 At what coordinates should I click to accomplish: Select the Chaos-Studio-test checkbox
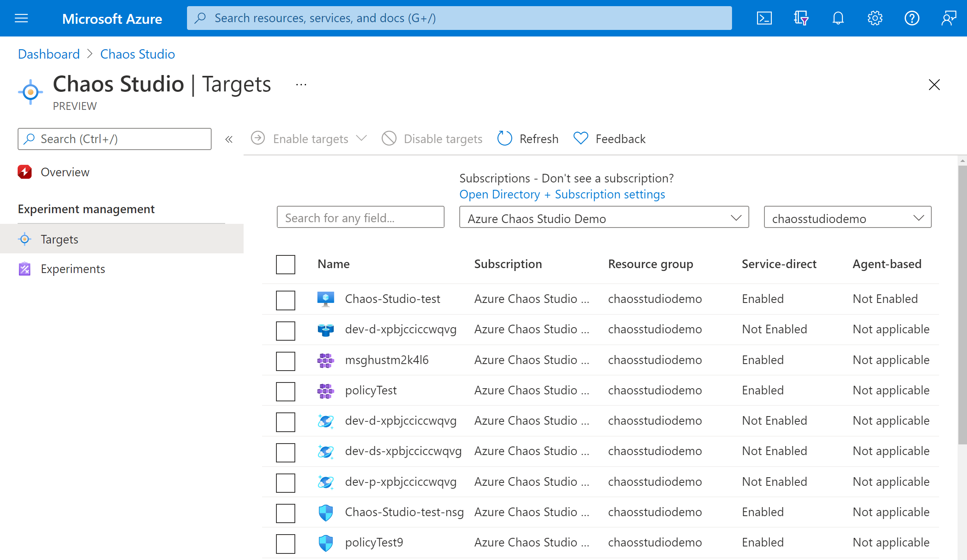[x=285, y=299]
